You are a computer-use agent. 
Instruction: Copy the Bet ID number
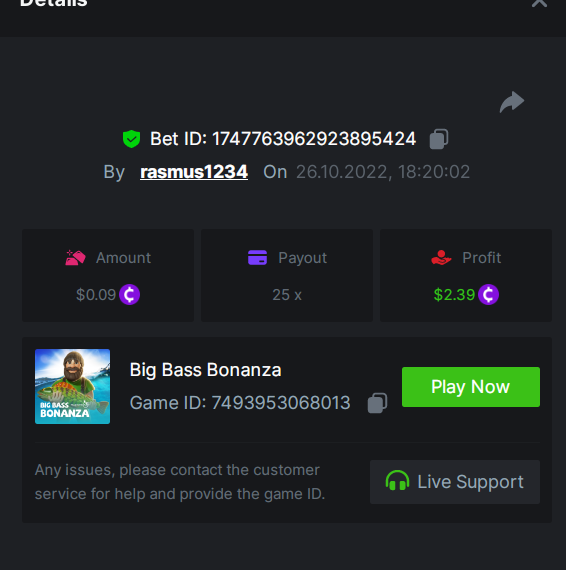[439, 139]
